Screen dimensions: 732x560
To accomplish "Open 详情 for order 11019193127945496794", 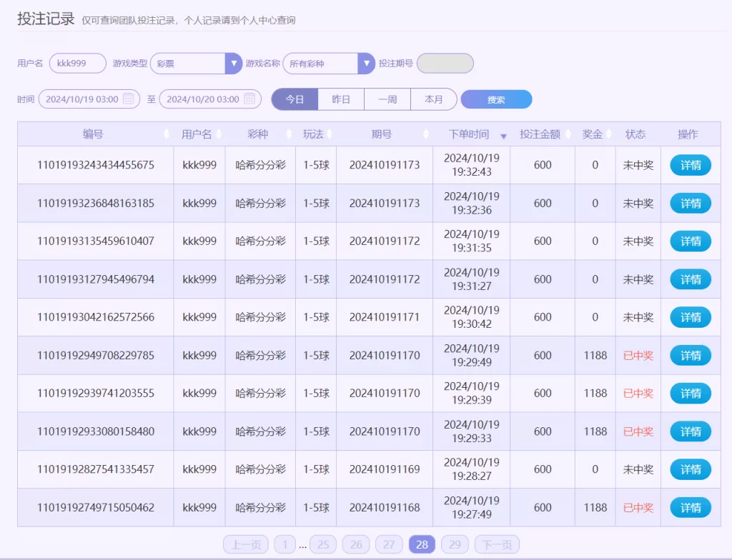I will pos(691,279).
